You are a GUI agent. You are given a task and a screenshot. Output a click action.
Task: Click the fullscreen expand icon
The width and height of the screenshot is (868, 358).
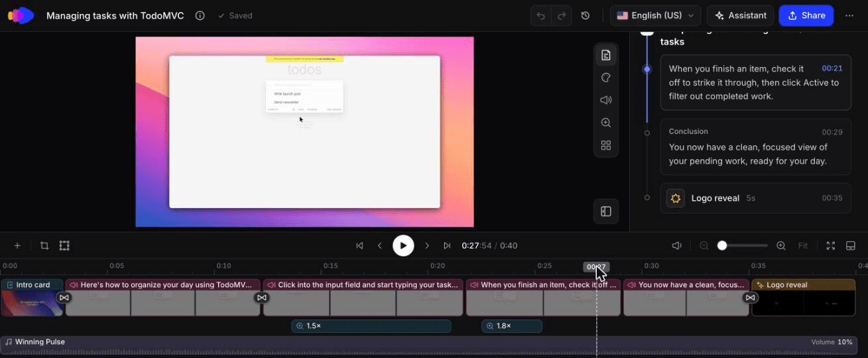click(x=830, y=245)
